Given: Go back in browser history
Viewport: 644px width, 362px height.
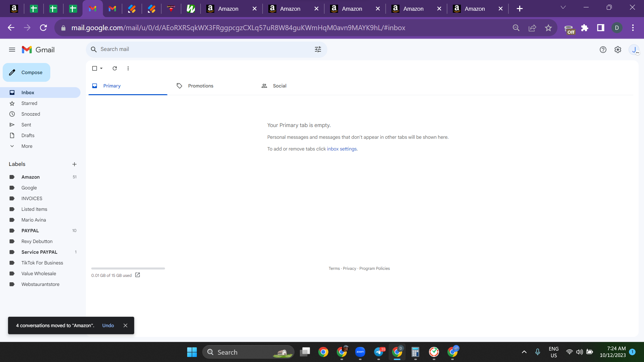Looking at the screenshot, I should coord(11,28).
